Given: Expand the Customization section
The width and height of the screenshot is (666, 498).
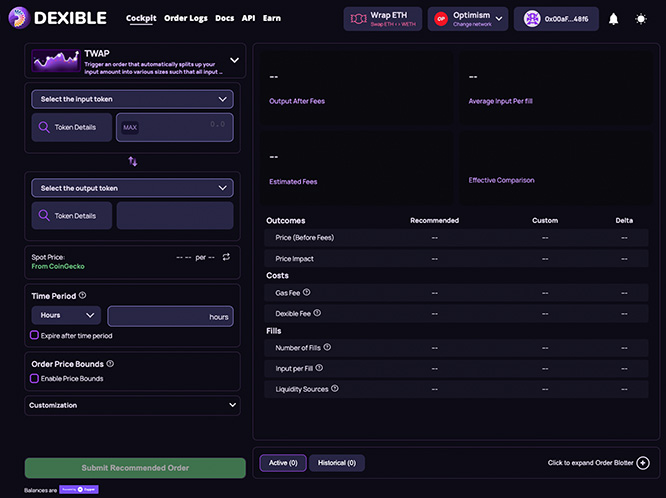Looking at the screenshot, I should (x=133, y=405).
